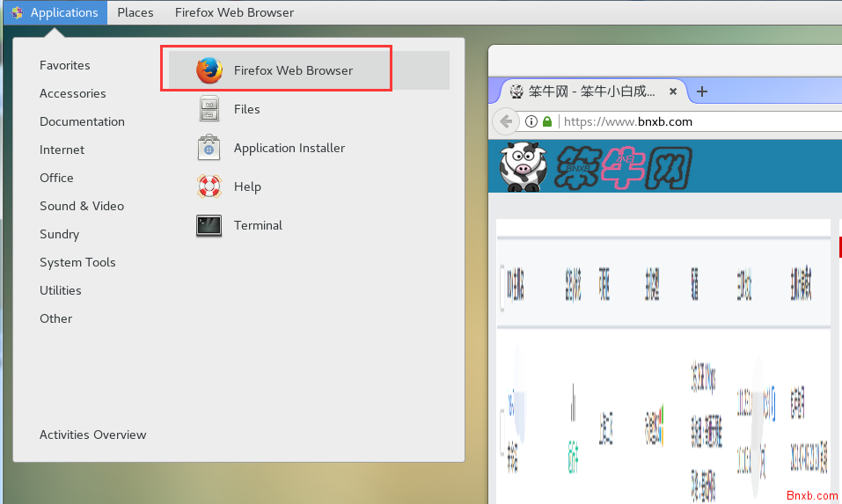Click the site info icon in address bar
The image size is (842, 504).
click(x=531, y=121)
